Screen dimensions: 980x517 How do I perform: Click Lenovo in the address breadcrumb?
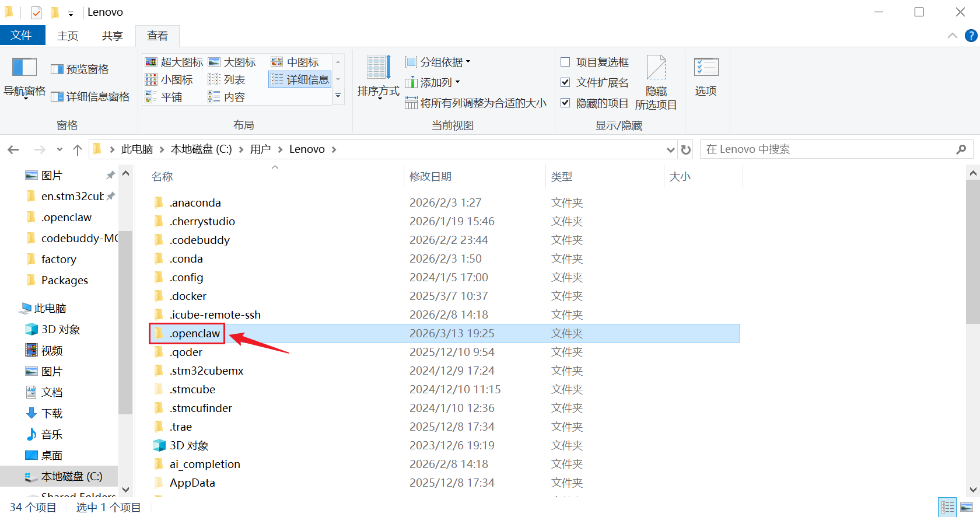307,149
